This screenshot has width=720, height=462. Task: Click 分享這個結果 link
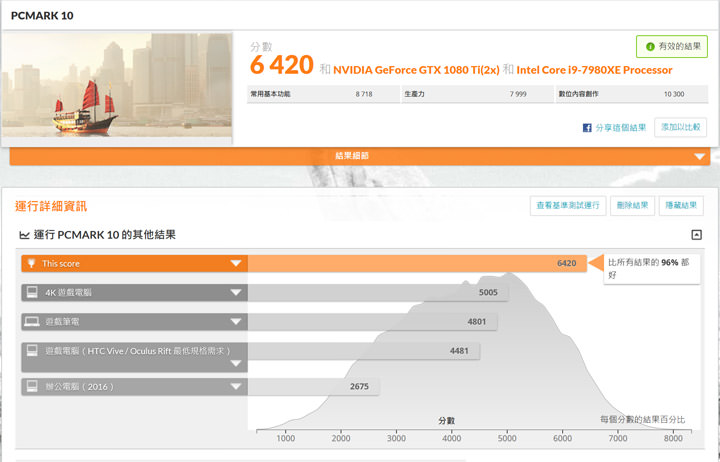(620, 128)
